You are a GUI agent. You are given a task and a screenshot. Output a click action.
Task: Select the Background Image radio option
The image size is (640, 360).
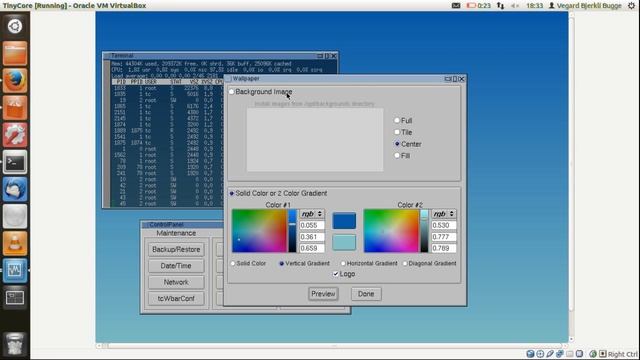pyautogui.click(x=232, y=92)
